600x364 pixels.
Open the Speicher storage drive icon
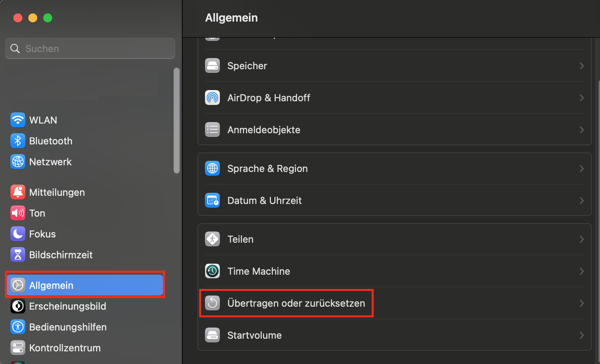212,66
